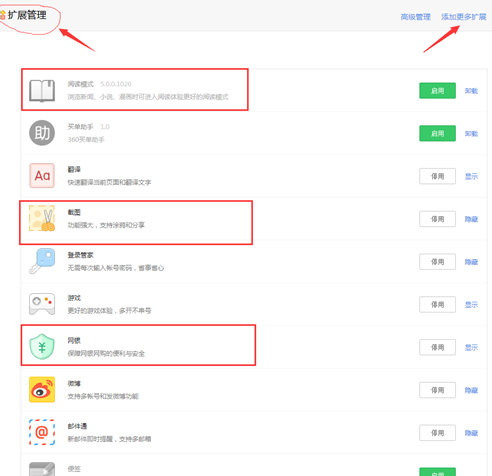This screenshot has width=492, height=476.
Task: Click the 网银 green shield icon
Action: pyautogui.click(x=42, y=347)
